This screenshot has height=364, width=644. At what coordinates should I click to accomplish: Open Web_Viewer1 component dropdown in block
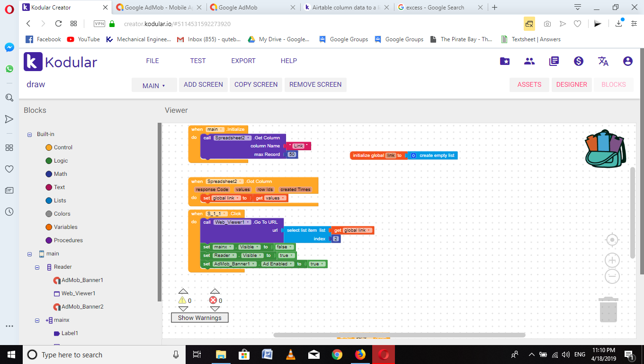click(x=232, y=222)
